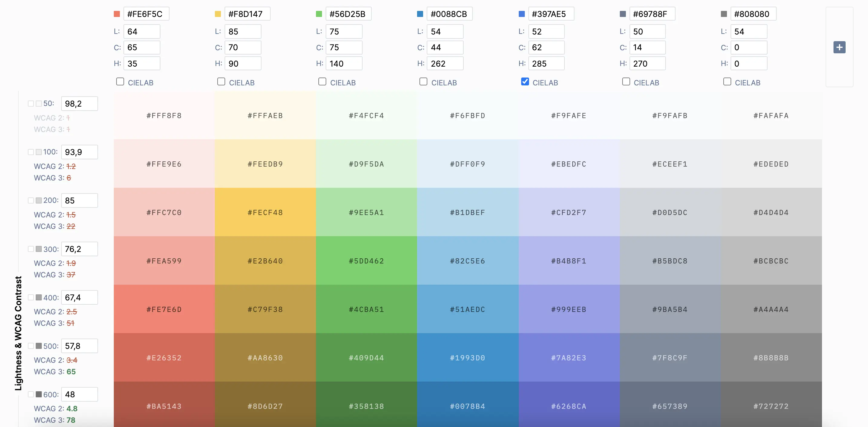
Task: Edit the hex field #FE6F5C
Action: [146, 14]
